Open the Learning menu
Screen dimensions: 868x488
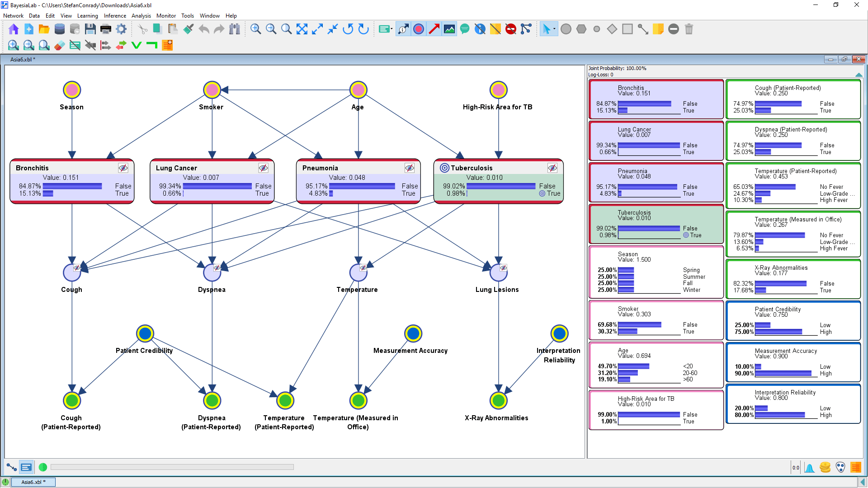pyautogui.click(x=87, y=16)
